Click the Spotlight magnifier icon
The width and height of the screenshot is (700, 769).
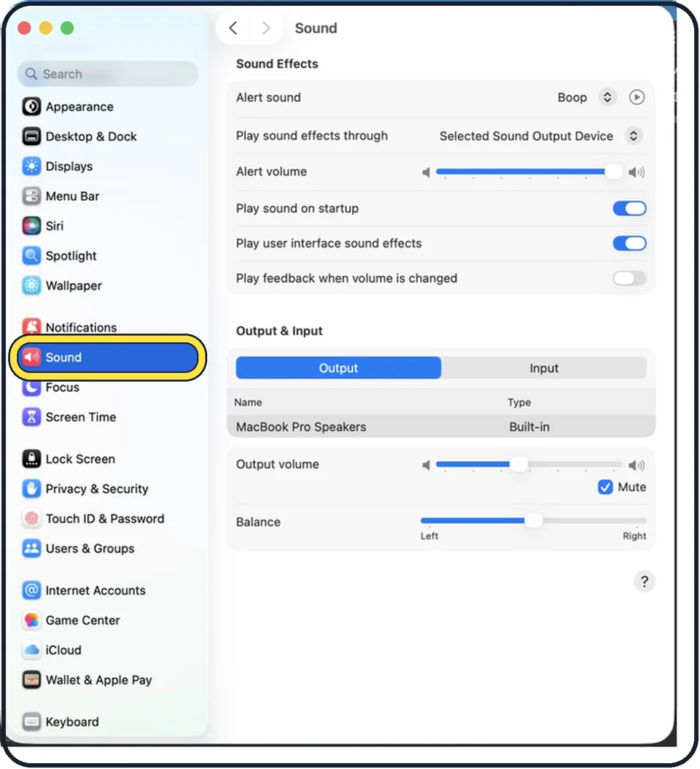coord(32,255)
